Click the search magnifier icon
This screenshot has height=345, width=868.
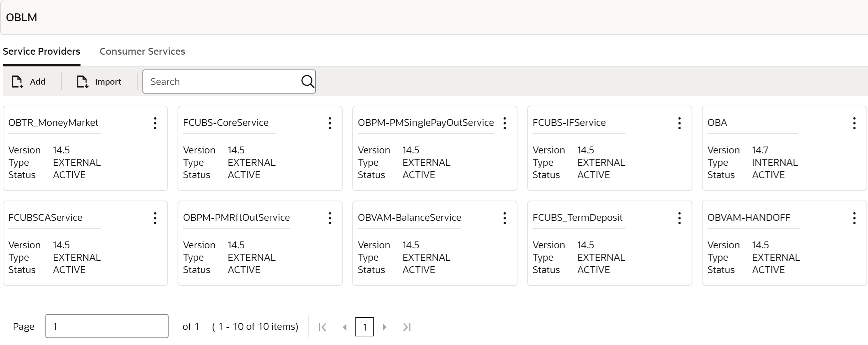(307, 82)
